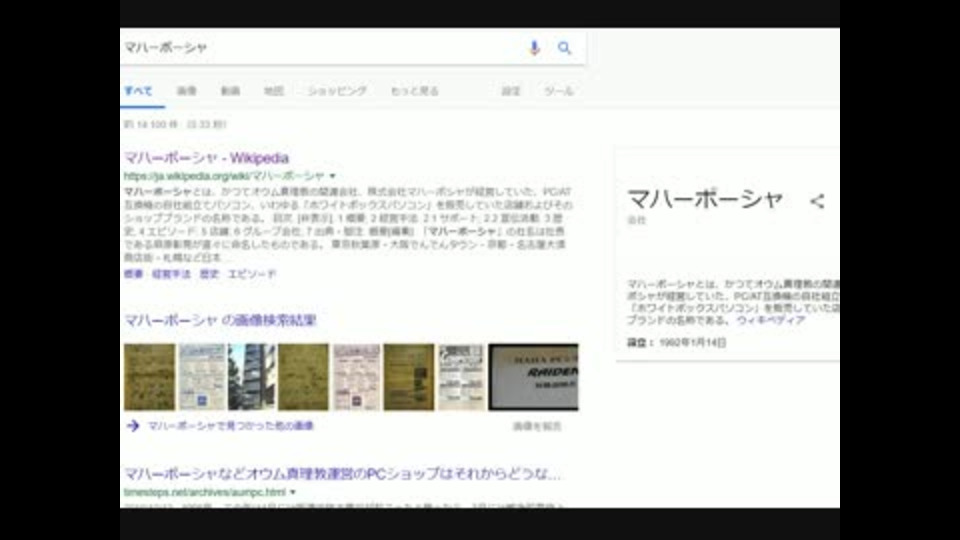Screen dimensions: 960x540
Task: Click the arrow icon beside more images link
Action: tap(133, 426)
